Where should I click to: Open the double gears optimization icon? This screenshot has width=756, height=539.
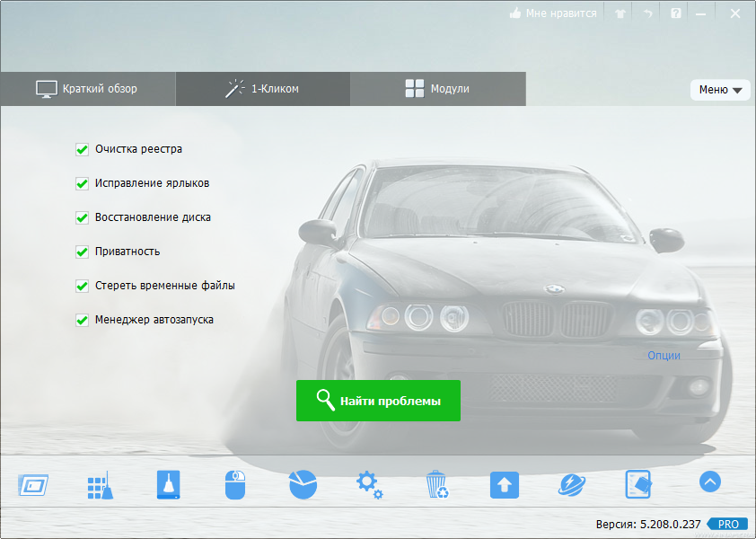pyautogui.click(x=370, y=485)
